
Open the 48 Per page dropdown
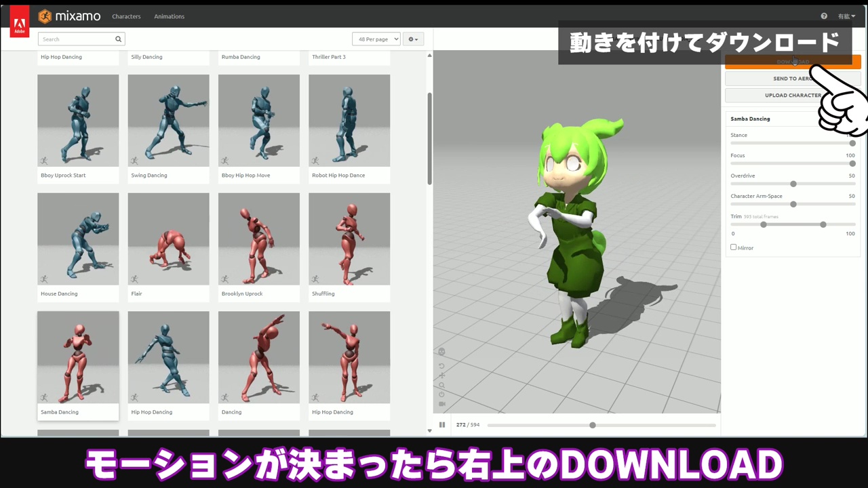[x=376, y=39]
